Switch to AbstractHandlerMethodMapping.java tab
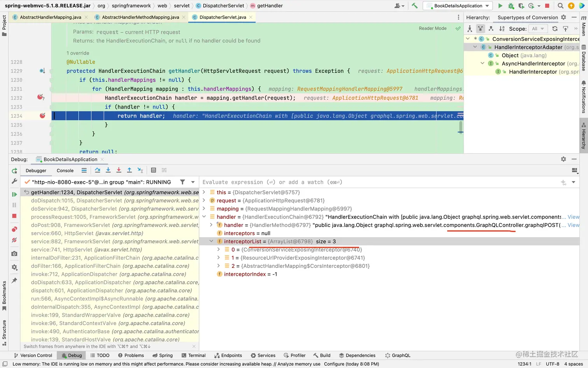The width and height of the screenshot is (588, 368). (x=140, y=17)
